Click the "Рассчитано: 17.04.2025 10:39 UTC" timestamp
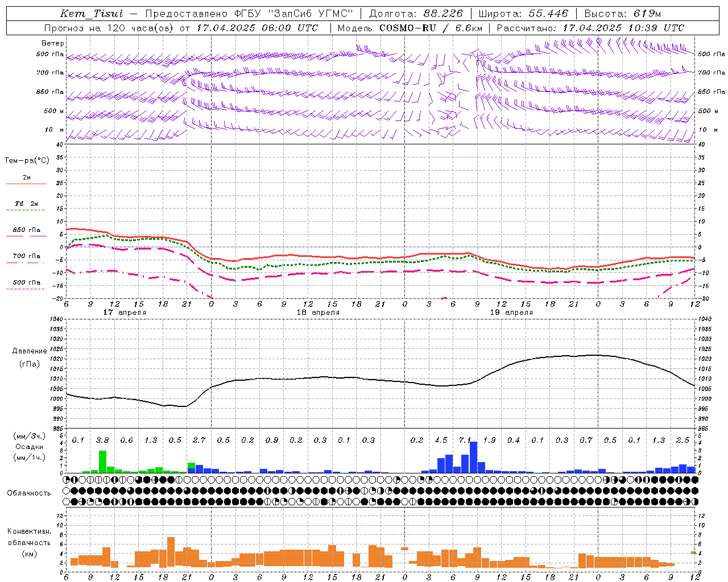The width and height of the screenshot is (728, 582). (590, 28)
